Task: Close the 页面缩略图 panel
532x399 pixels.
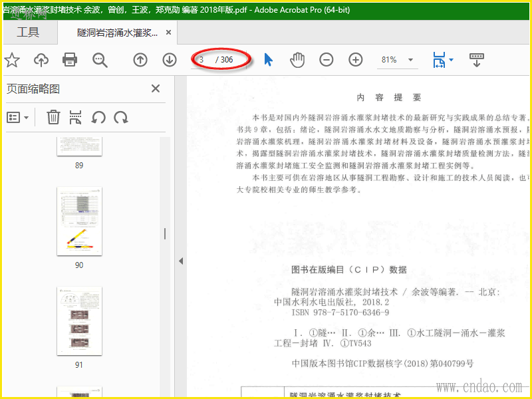Action: [156, 88]
